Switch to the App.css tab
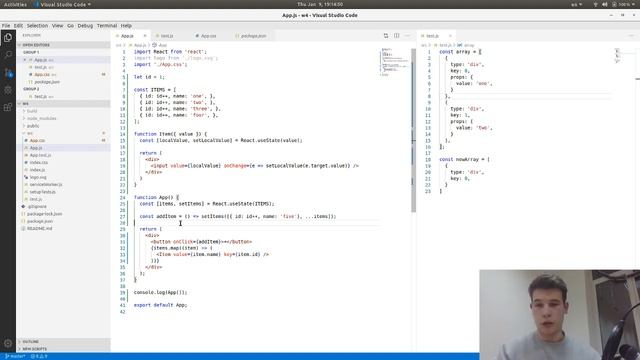640x360 pixels. coord(208,36)
